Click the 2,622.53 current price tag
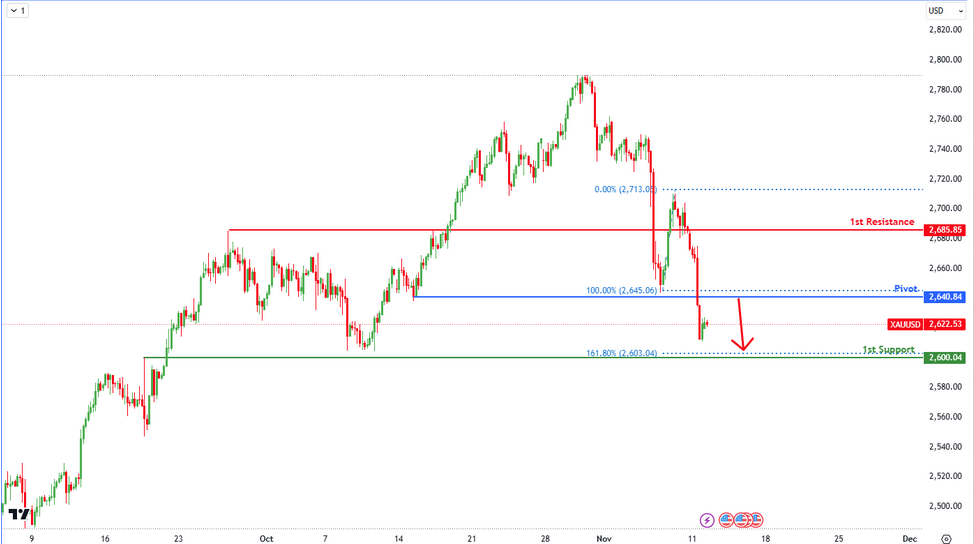The height and width of the screenshot is (544, 974). click(x=945, y=324)
